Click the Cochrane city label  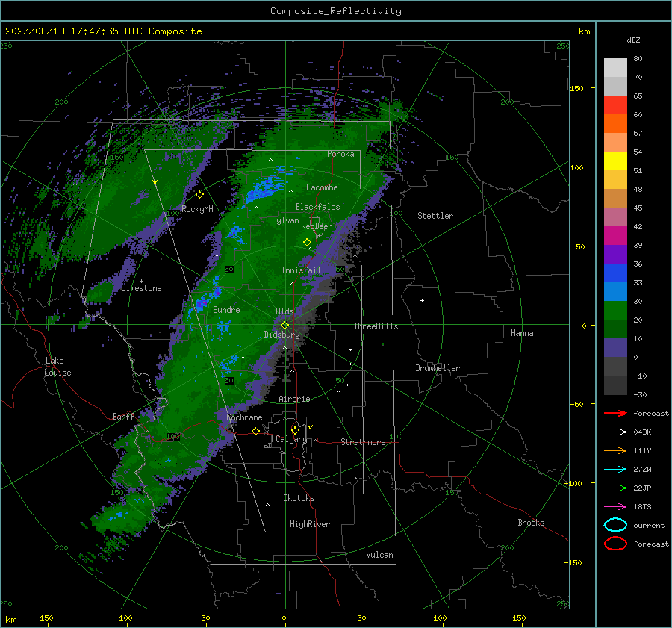pos(244,417)
